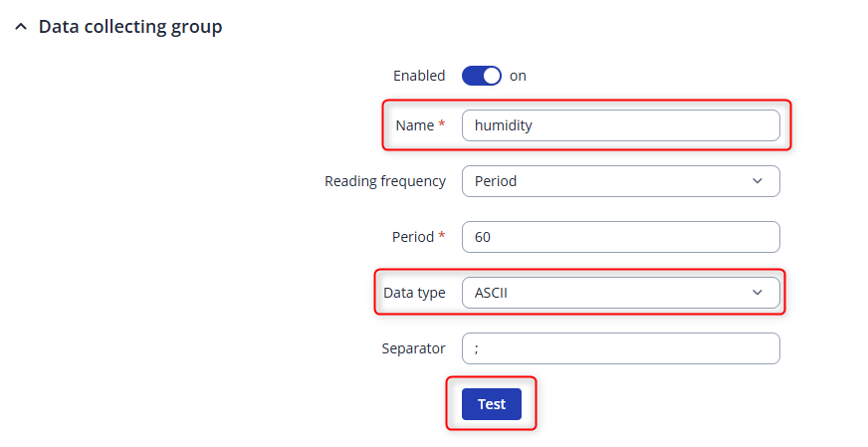
Task: Click the red asterisk next to Name
Action: coord(442,125)
